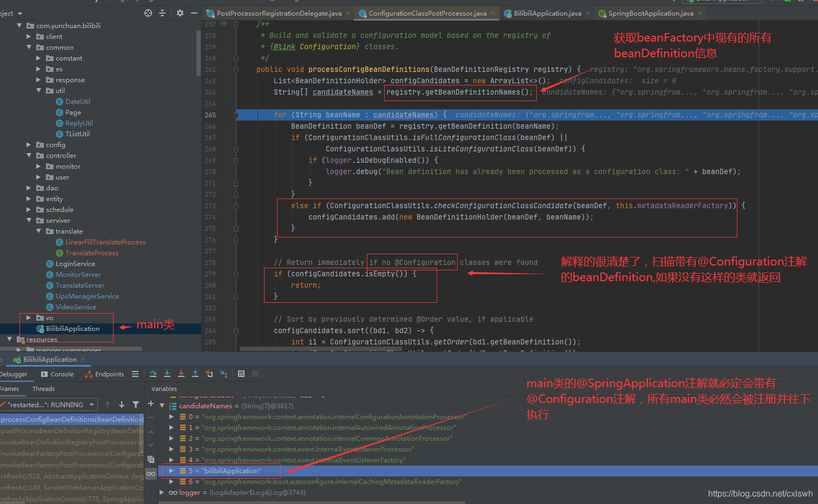Collapse the translate package
This screenshot has height=504, width=818.
[39, 231]
